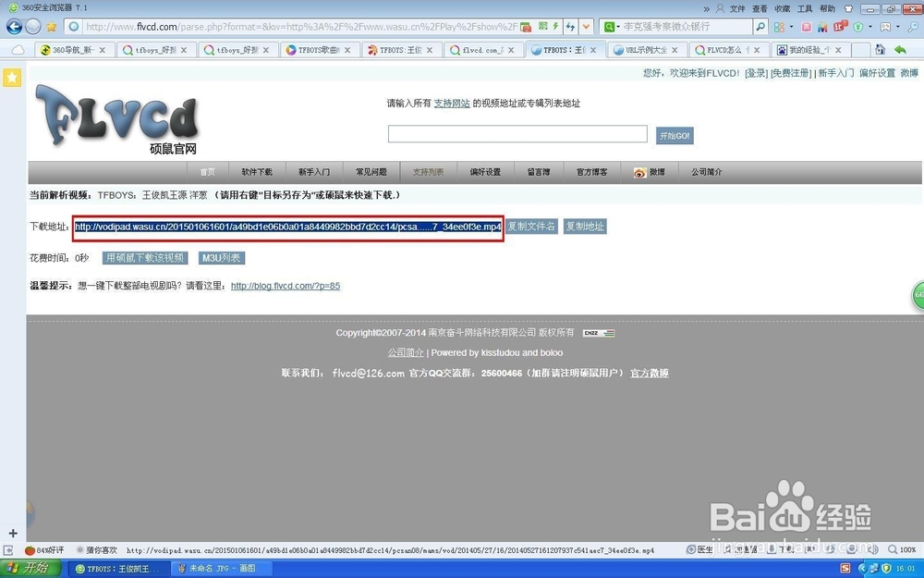This screenshot has height=578, width=924.
Task: Click the 复制文件名 button
Action: tap(531, 227)
